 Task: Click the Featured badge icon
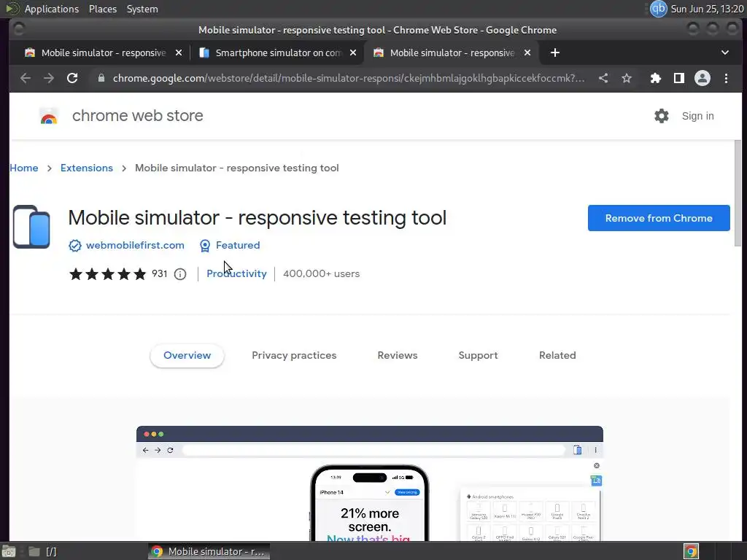pos(205,246)
